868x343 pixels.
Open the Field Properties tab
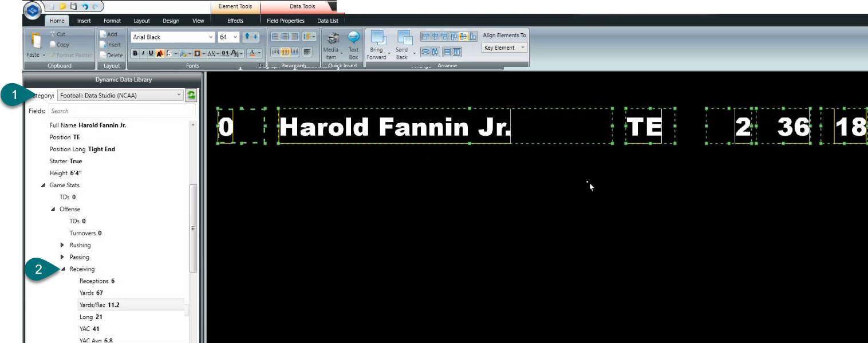pyautogui.click(x=286, y=21)
